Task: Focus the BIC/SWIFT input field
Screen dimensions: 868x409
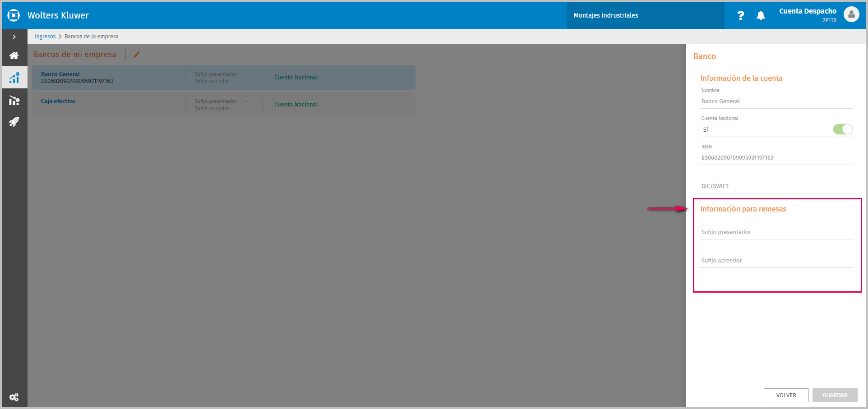Action: [x=776, y=186]
